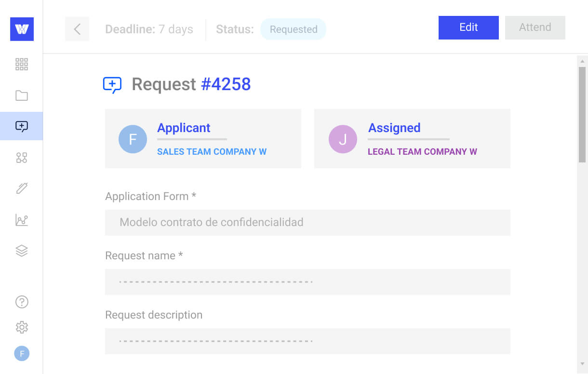This screenshot has width=588, height=374.
Task: Open the settings gear
Action: tap(22, 327)
